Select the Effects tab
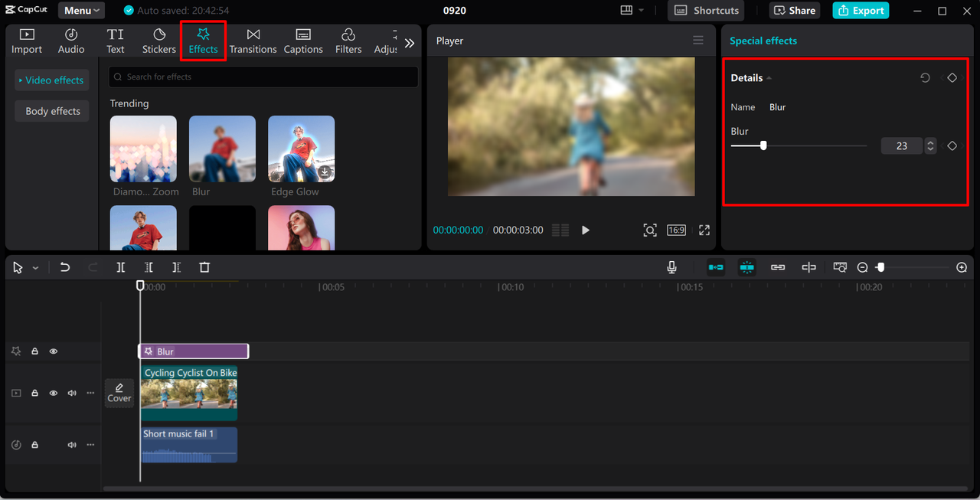Image resolution: width=980 pixels, height=500 pixels. 204,41
